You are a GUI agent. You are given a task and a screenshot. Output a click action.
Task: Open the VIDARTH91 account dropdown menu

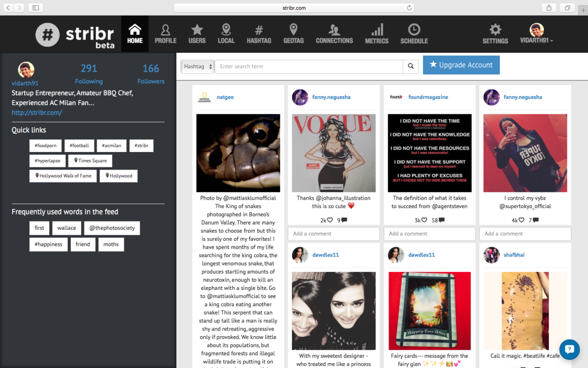(x=536, y=33)
